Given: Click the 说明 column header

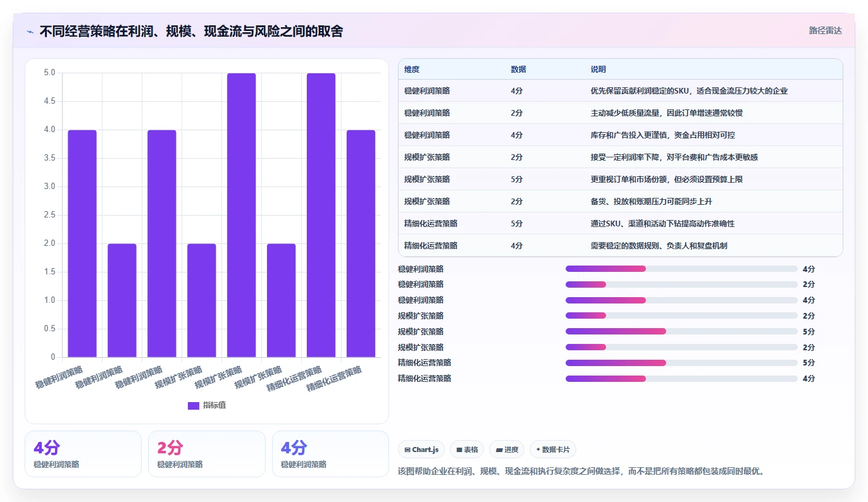Looking at the screenshot, I should tap(598, 70).
